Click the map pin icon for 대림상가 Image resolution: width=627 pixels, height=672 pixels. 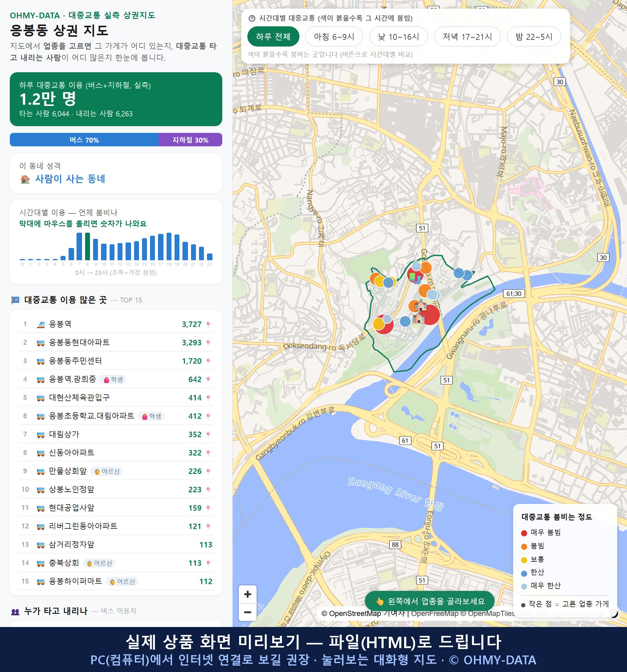208,435
